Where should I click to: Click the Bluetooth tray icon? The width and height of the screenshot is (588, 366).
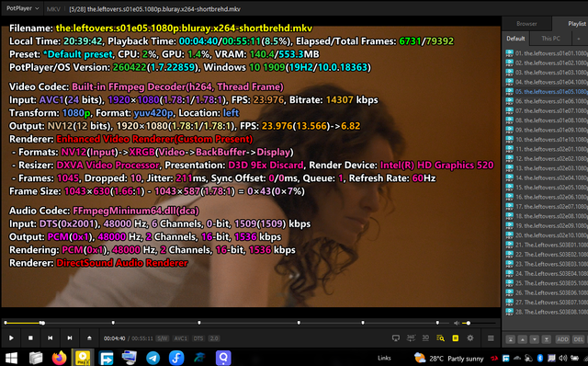click(x=540, y=358)
